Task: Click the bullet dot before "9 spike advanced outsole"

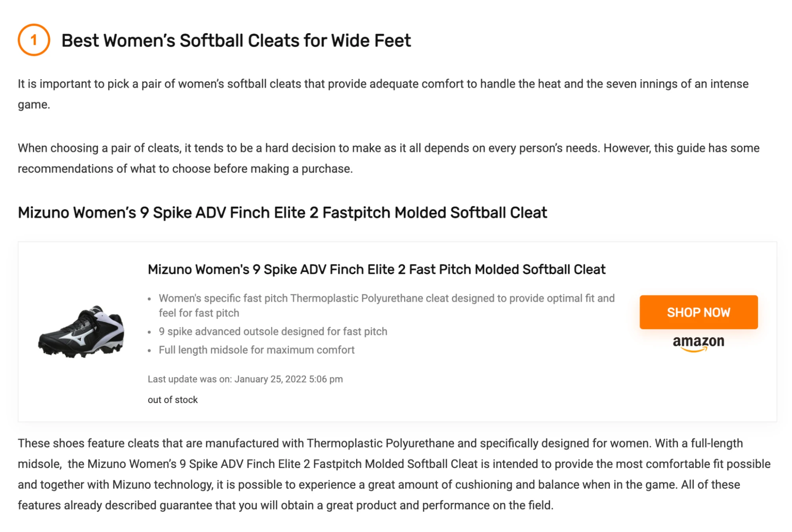Action: tap(149, 332)
